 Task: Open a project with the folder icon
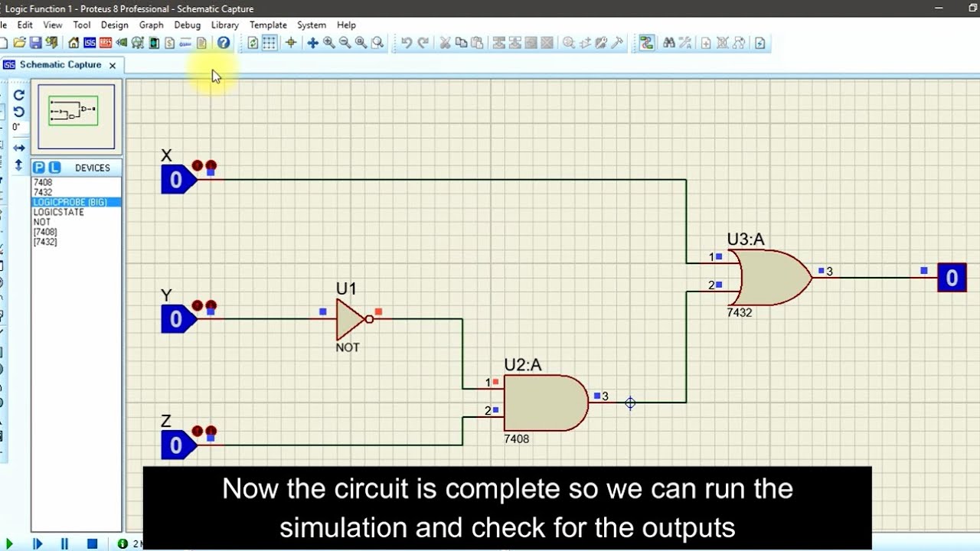(20, 43)
